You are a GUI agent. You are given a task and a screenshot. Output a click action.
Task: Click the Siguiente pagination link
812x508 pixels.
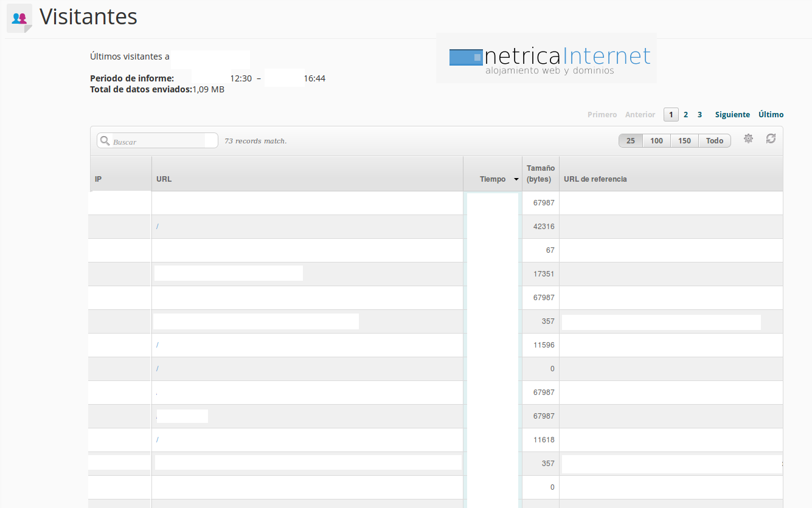pos(732,115)
